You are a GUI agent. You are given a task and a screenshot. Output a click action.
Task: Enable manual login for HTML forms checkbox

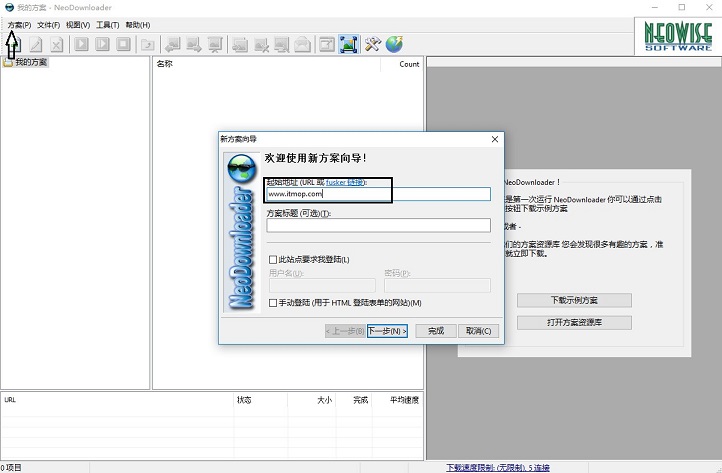click(x=273, y=303)
